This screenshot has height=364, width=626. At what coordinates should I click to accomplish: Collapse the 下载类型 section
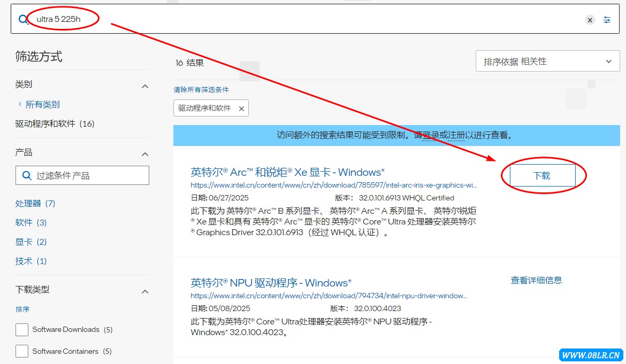coord(145,292)
